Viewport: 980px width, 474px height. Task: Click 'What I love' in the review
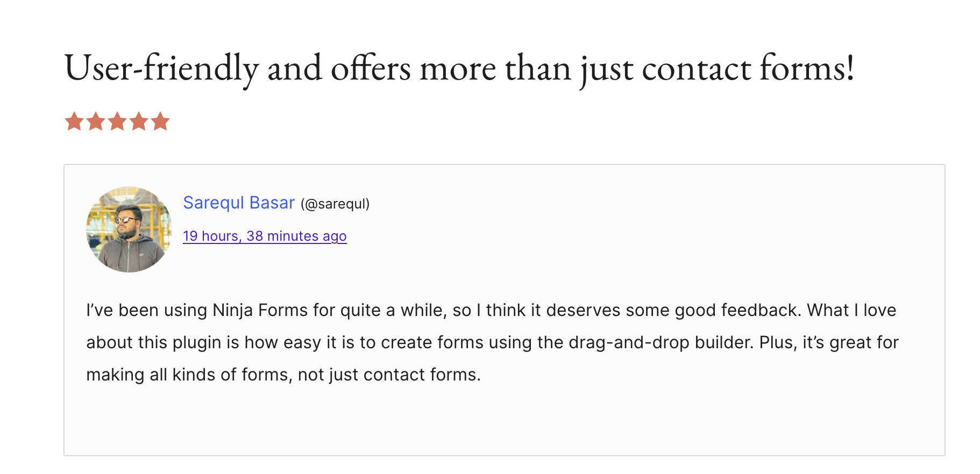(x=851, y=310)
